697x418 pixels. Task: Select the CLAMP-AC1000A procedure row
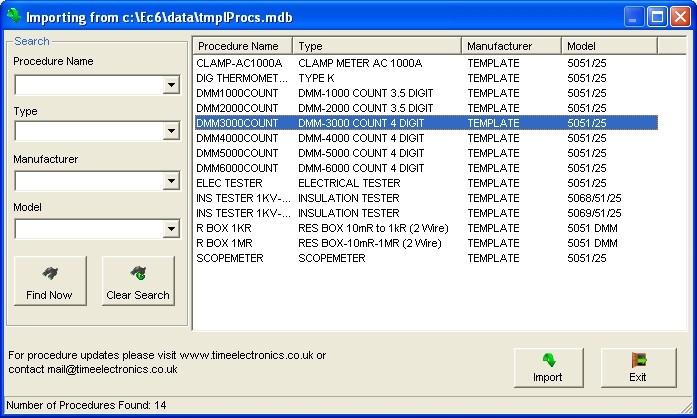pyautogui.click(x=240, y=63)
